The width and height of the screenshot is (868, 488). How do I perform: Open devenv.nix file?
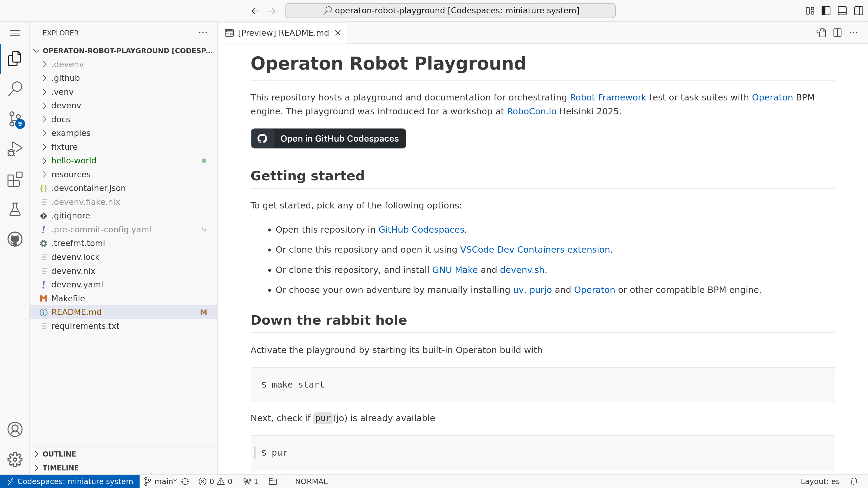pos(124,271)
